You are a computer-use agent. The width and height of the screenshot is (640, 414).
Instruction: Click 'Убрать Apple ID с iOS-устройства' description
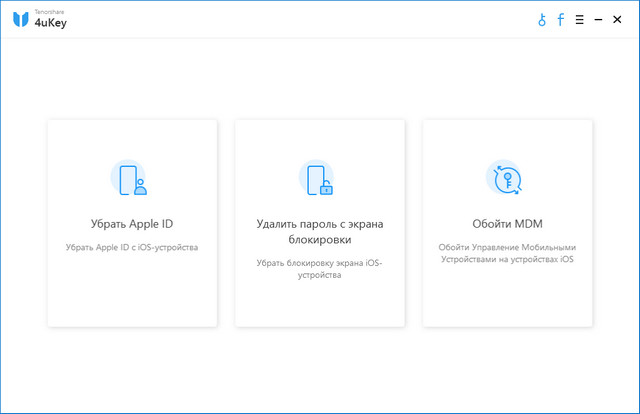pos(132,247)
